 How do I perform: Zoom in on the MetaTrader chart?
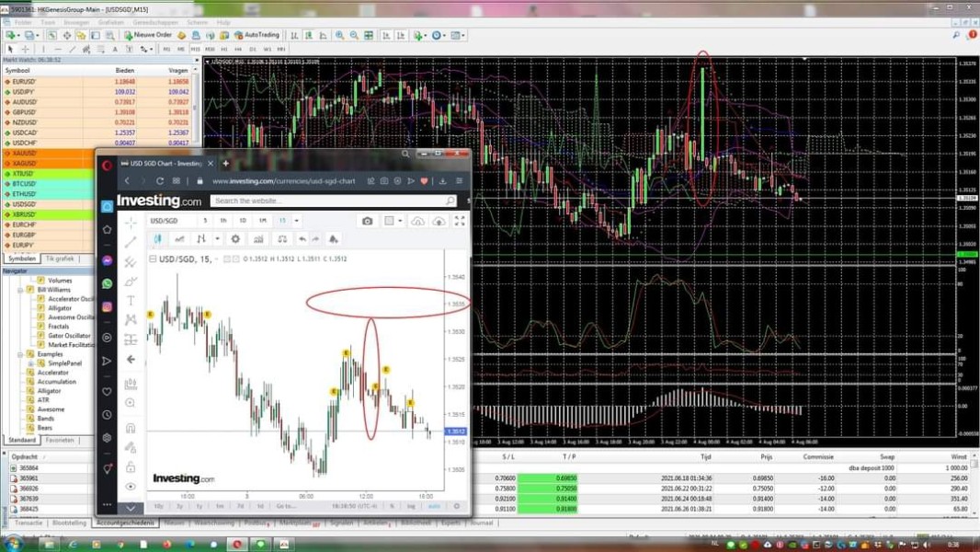(x=339, y=36)
